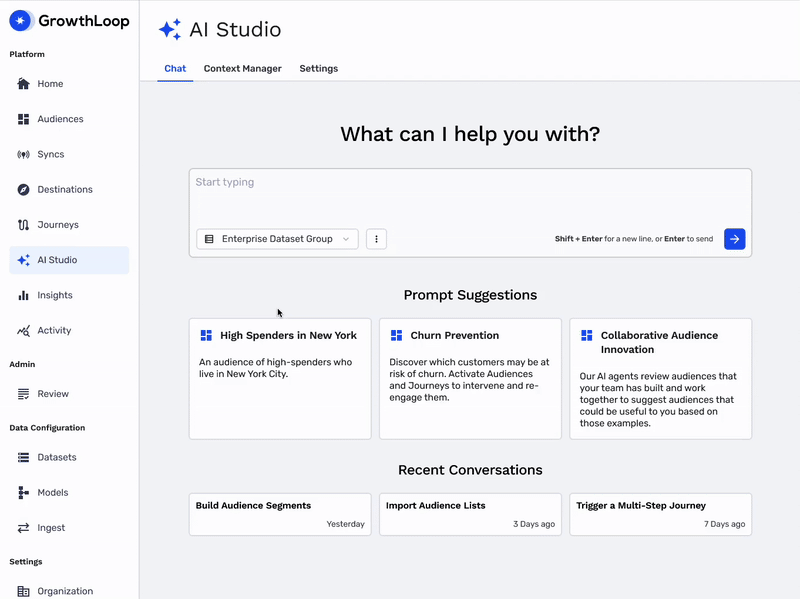Expand the Enterprise Dataset Group dropdown
Screen dimensions: 800x599
click(277, 239)
